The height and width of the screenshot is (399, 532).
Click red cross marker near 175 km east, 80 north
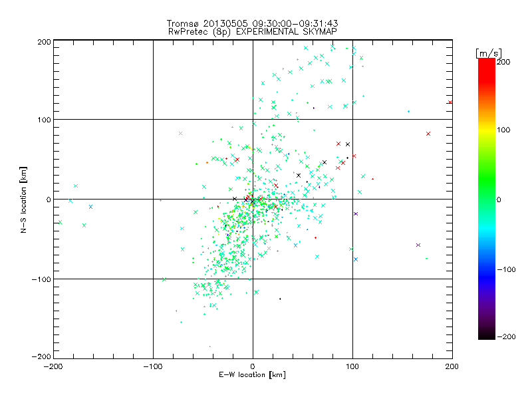tap(428, 134)
